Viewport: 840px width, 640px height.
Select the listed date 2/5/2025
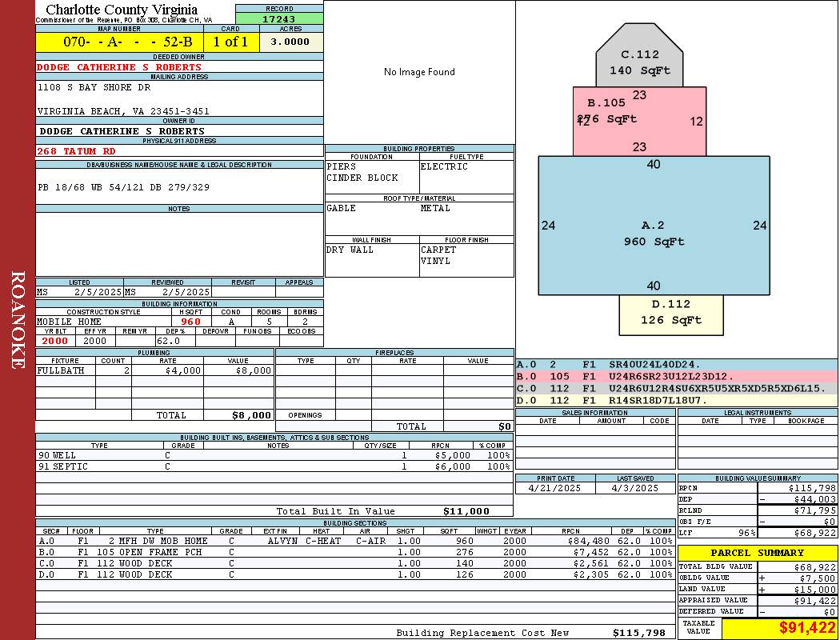pyautogui.click(x=98, y=292)
